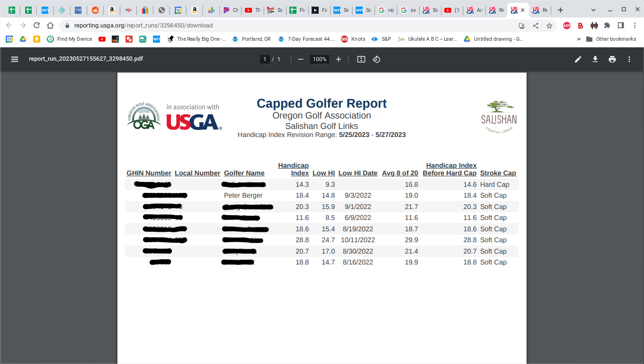Print the Capped Golfer Report
The height and width of the screenshot is (364, 644).
tap(612, 59)
